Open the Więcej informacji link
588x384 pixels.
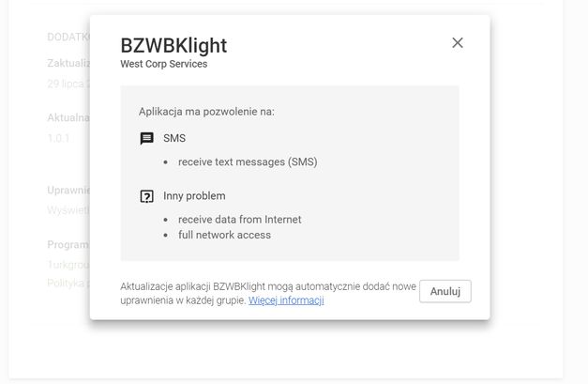(x=286, y=300)
